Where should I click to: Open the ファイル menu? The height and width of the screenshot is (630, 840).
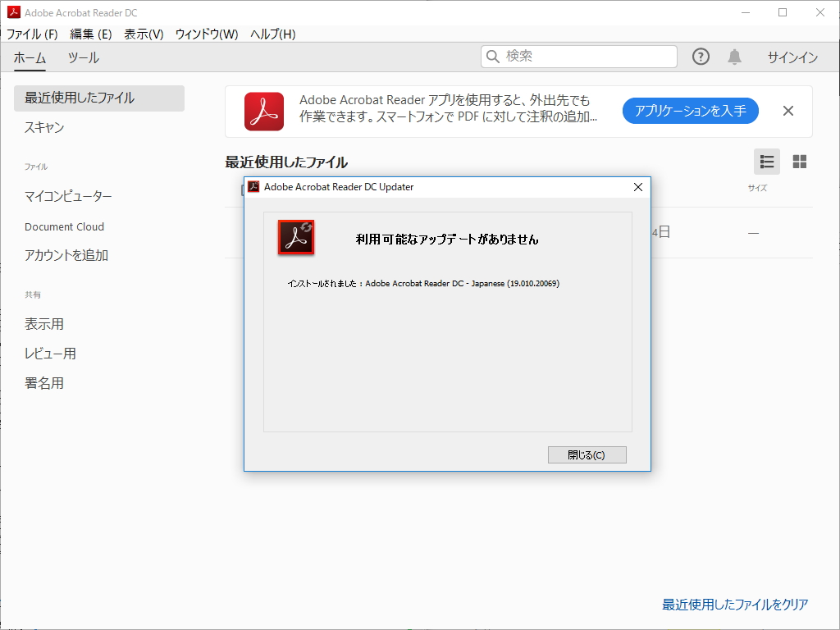coord(30,34)
